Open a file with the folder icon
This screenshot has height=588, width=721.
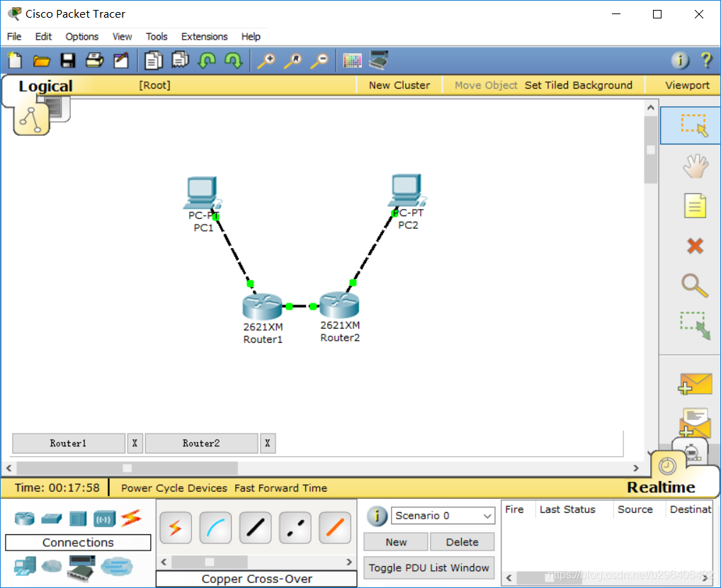[41, 61]
